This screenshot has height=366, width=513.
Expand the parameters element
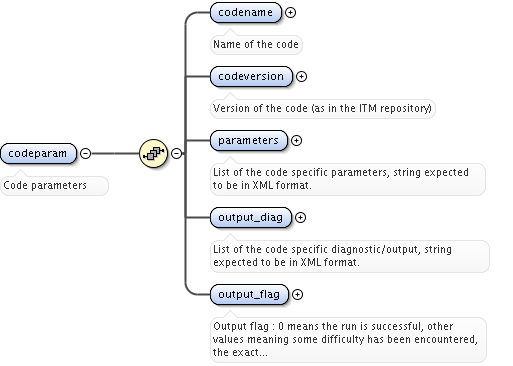[296, 140]
